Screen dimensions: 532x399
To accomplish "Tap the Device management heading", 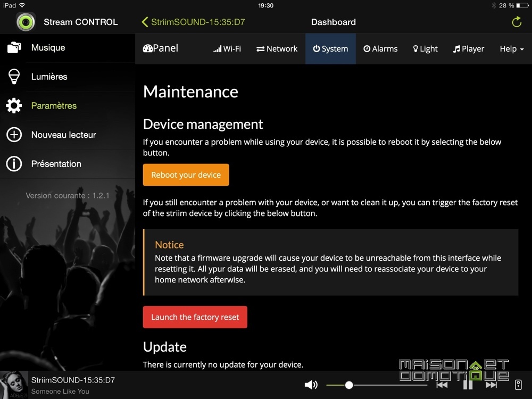I will point(203,124).
